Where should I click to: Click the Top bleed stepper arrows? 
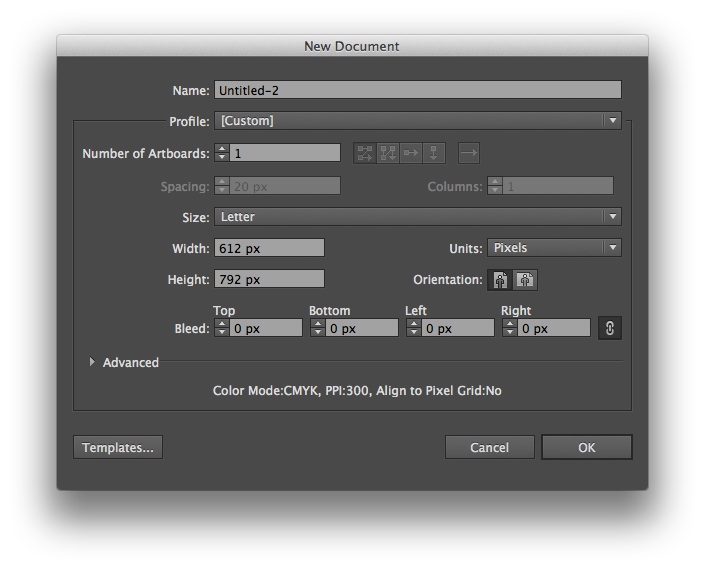click(x=222, y=328)
